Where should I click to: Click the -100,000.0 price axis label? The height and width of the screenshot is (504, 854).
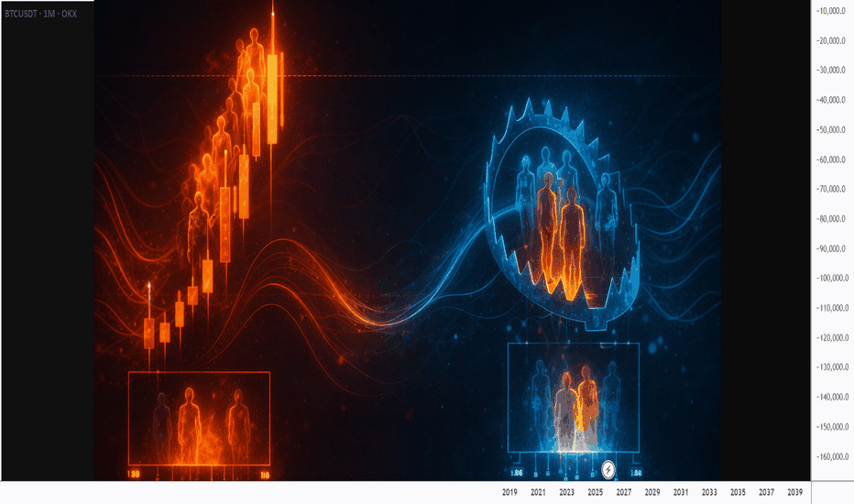click(x=831, y=279)
